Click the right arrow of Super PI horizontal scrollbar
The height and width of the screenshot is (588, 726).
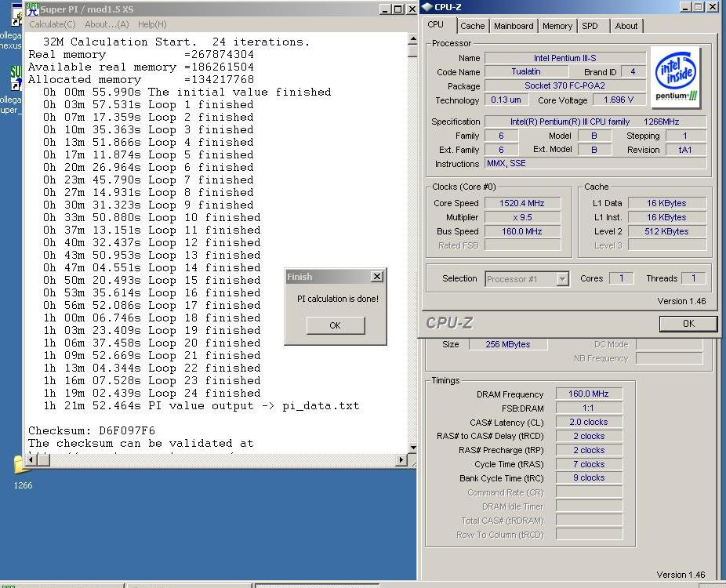tap(401, 459)
